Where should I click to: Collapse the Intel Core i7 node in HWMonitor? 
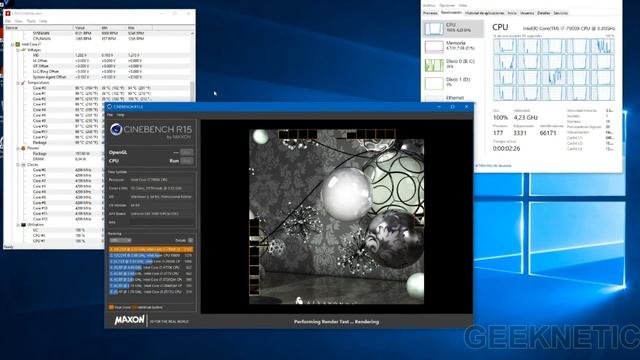tap(12, 44)
